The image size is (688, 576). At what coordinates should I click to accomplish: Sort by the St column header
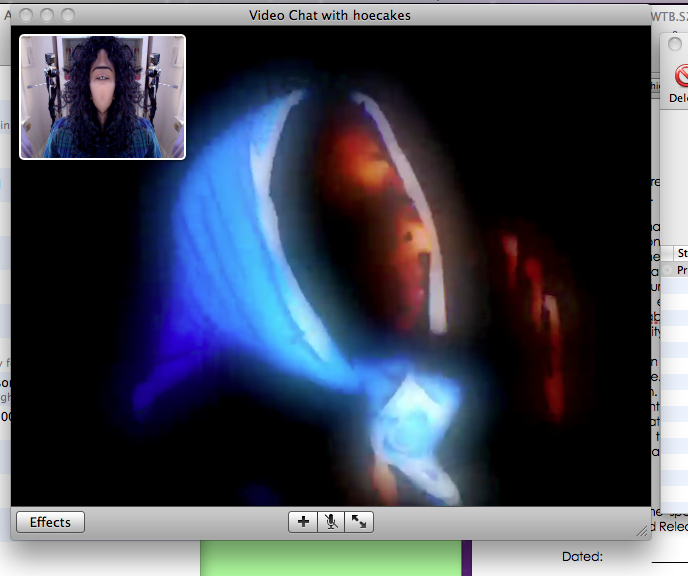[681, 253]
